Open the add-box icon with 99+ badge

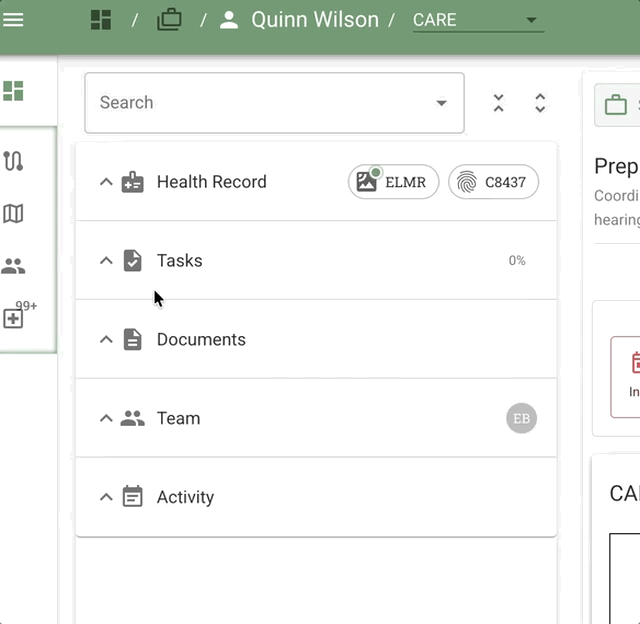pos(14,318)
